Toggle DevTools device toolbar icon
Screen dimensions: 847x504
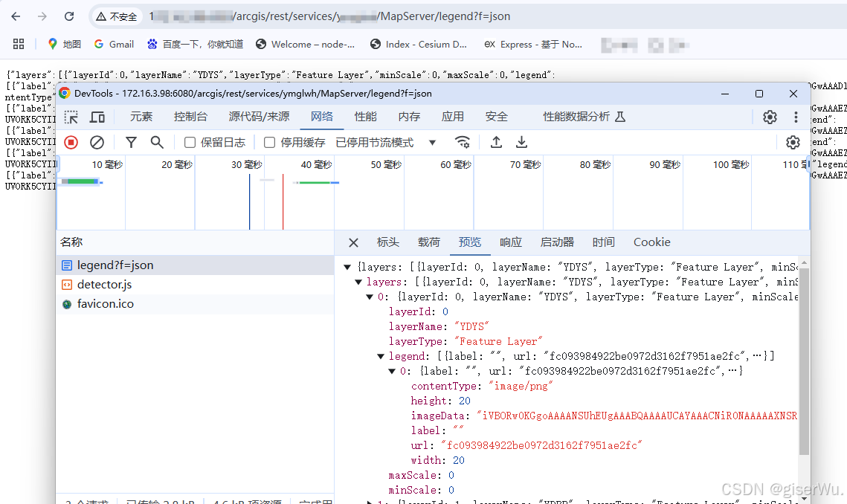pyautogui.click(x=97, y=117)
